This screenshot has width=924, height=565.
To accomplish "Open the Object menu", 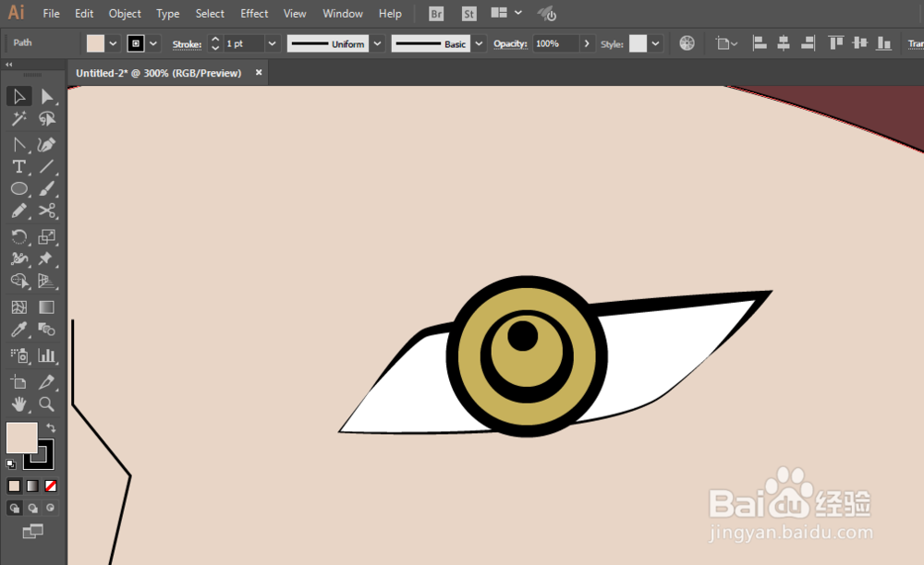I will 125,14.
